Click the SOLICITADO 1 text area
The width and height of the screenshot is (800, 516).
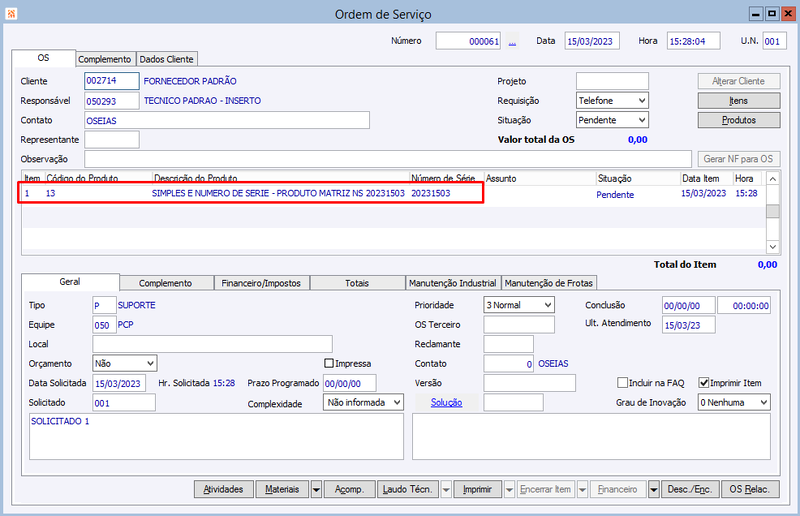[x=216, y=436]
